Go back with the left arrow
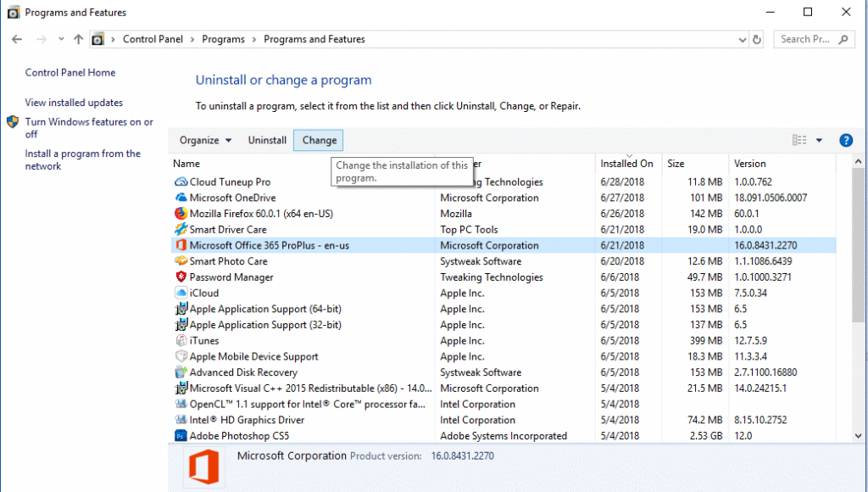This screenshot has height=492, width=868. 17,39
